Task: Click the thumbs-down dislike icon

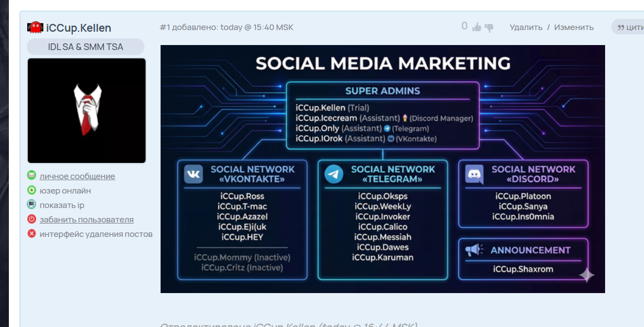Action: (x=489, y=28)
